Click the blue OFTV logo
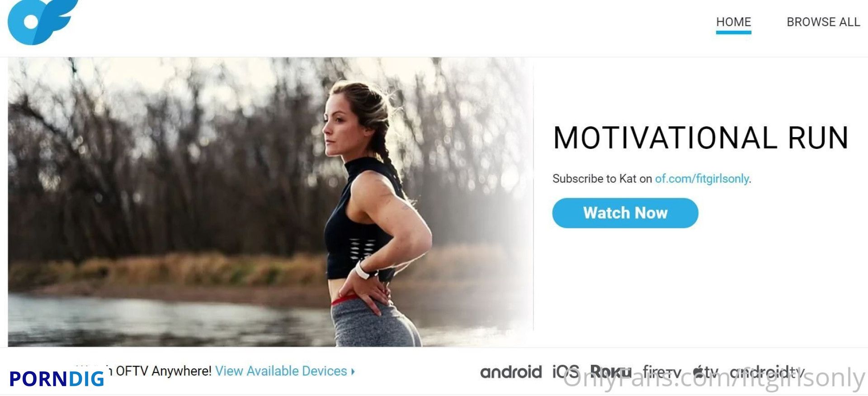Screen dimensions: 868x396 pyautogui.click(x=43, y=22)
